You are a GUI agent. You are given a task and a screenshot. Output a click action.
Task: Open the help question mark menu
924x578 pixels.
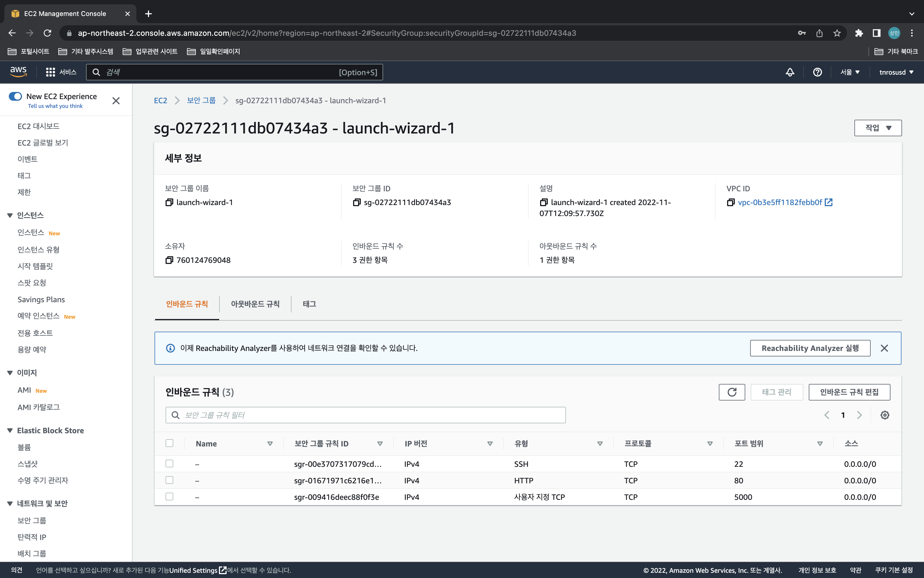point(818,72)
